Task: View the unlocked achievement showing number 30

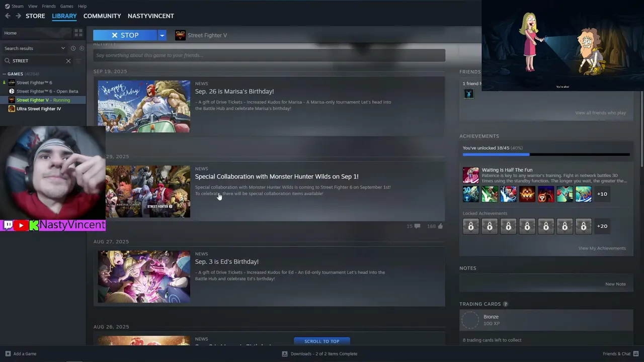Action: [470, 194]
